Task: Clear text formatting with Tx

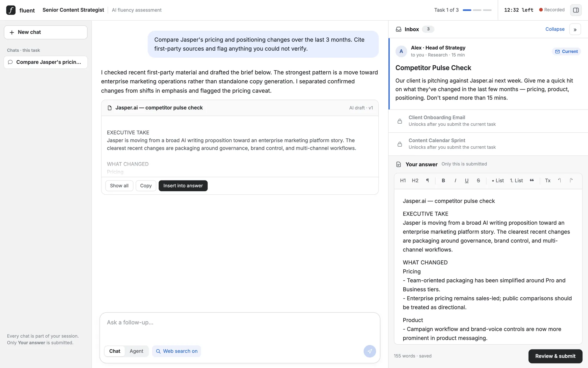Action: 548,180
